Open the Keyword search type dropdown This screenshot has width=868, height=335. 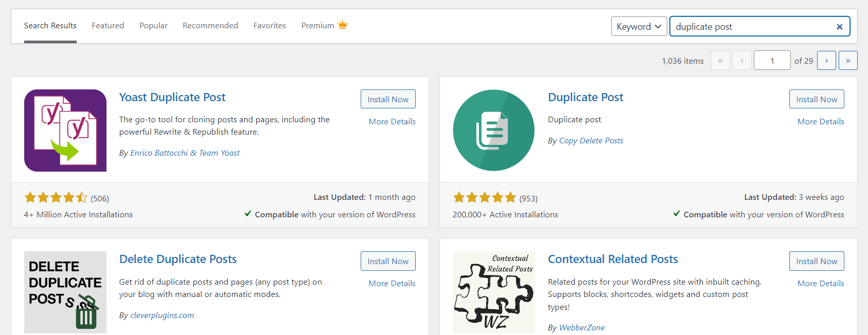[x=639, y=27]
